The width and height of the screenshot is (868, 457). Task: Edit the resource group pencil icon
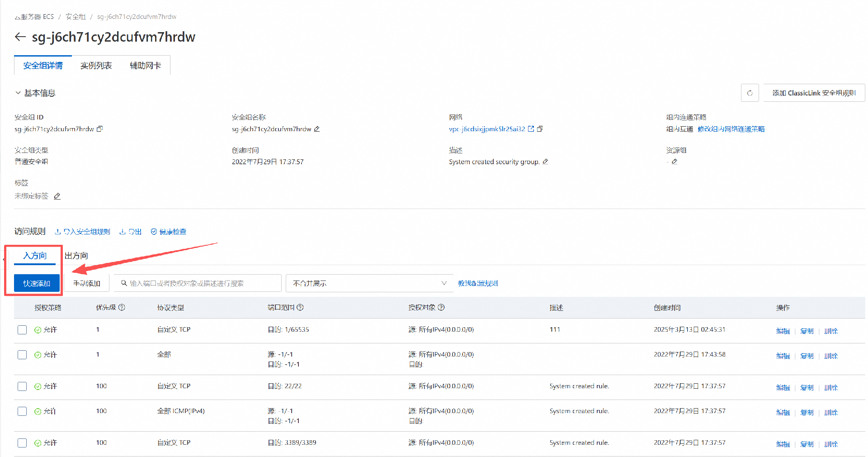[675, 162]
